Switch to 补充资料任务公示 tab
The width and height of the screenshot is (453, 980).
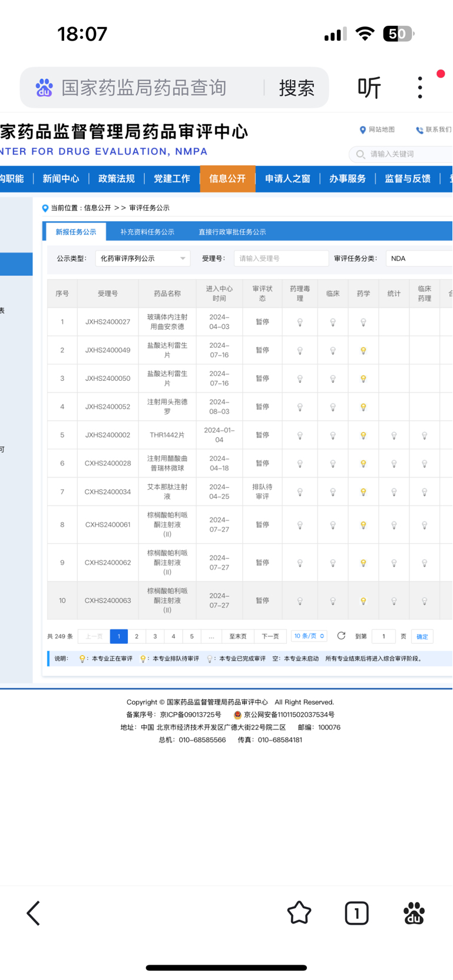147,232
